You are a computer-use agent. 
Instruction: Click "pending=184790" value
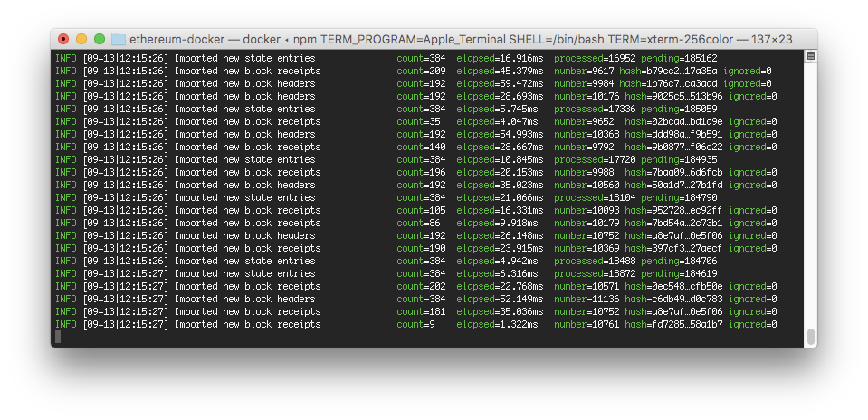[679, 197]
